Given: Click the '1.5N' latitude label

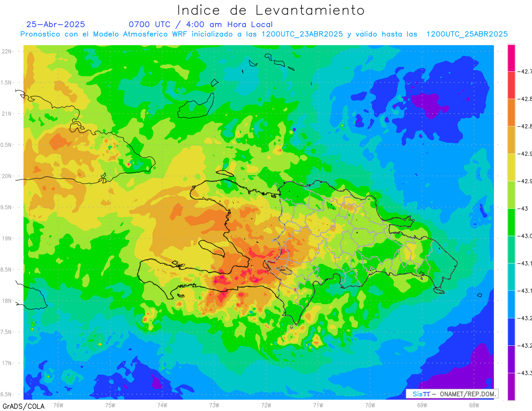Looking at the screenshot, I should [7, 82].
